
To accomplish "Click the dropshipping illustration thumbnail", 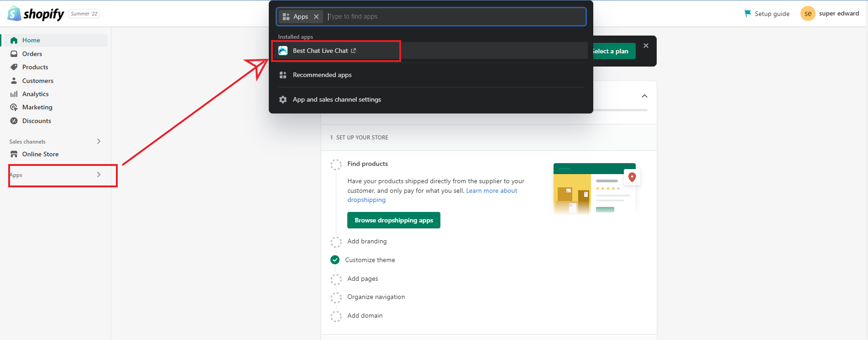I will (x=597, y=189).
